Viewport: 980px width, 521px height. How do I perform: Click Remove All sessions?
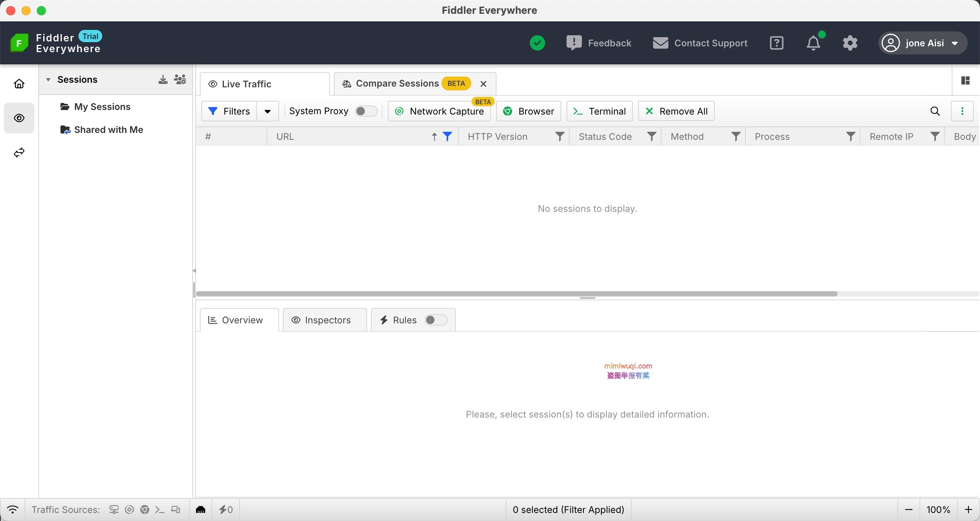point(676,111)
